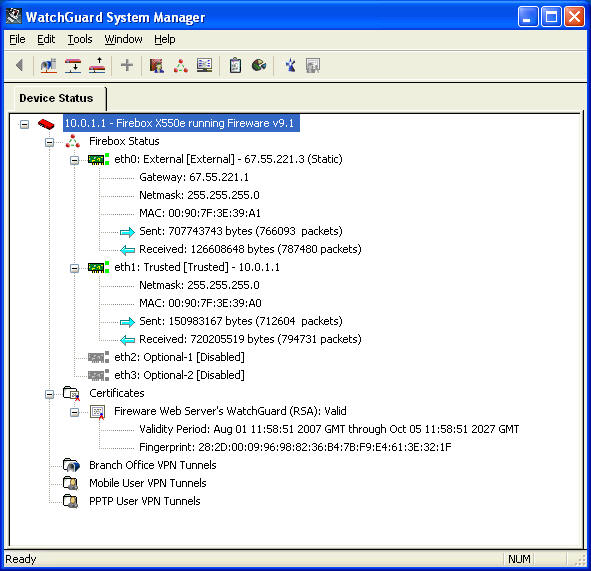Select the eth2 Optional-1 Disabled entry
This screenshot has width=591, height=571.
[x=179, y=357]
